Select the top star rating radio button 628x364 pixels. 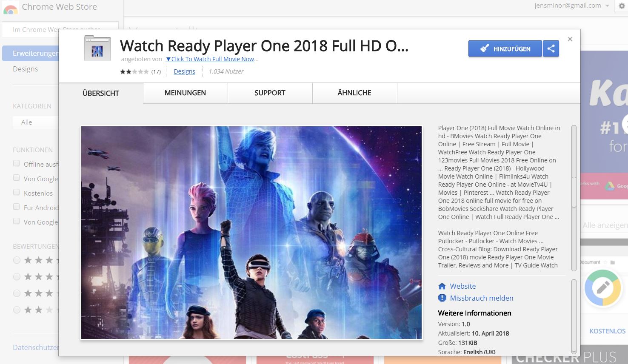click(17, 260)
